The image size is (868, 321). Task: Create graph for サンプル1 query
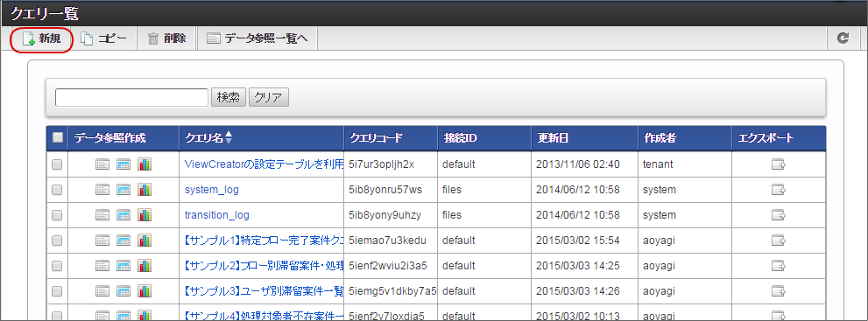[145, 241]
